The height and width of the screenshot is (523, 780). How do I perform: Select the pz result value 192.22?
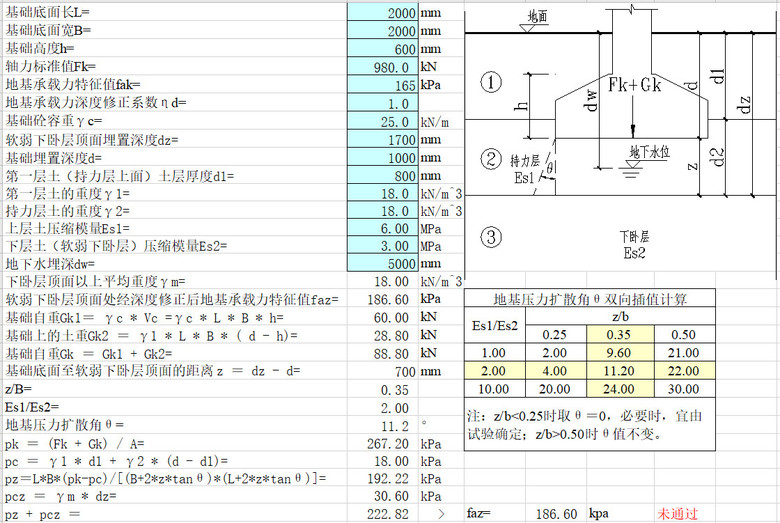click(x=381, y=478)
